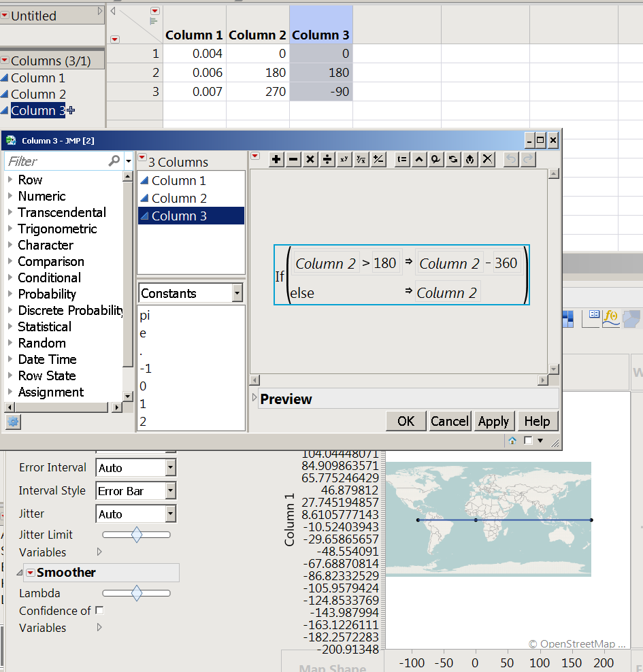
Task: Click the blue gear settings icon
Action: [14, 422]
